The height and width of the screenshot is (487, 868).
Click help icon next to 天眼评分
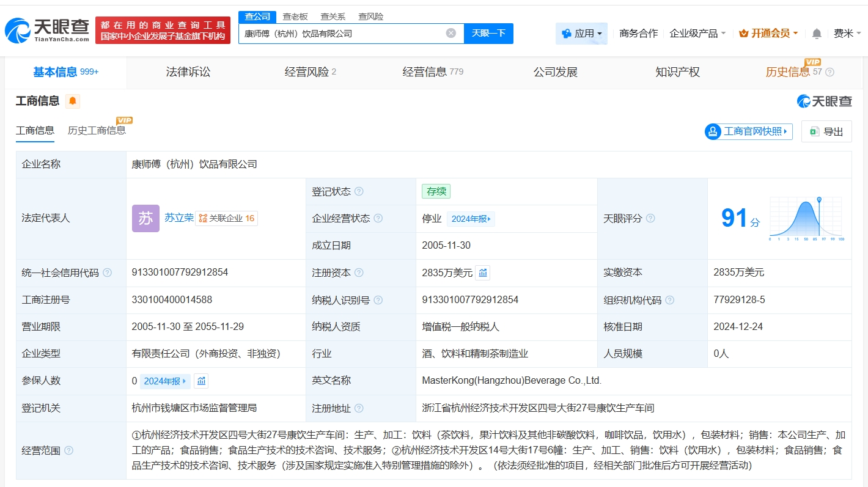[650, 218]
